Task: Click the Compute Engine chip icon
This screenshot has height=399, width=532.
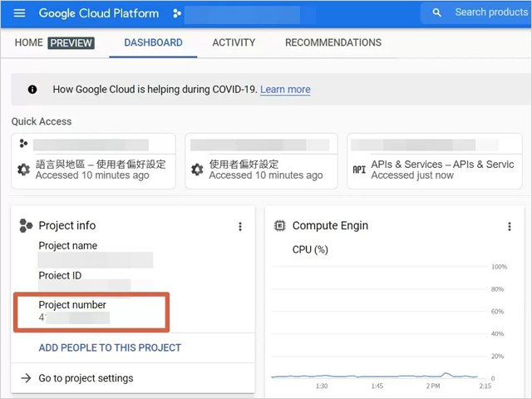Action: click(280, 225)
